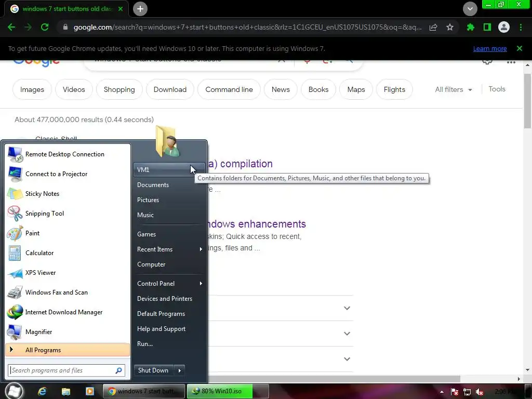Show hidden tray icons arrow
Viewport: 532px width, 399px height.
[442, 392]
